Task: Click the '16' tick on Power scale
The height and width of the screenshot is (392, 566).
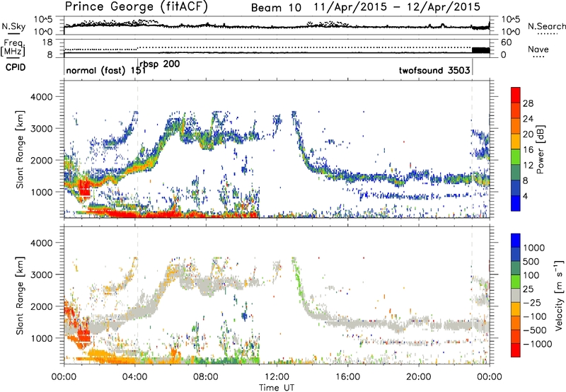Action: pyautogui.click(x=528, y=150)
